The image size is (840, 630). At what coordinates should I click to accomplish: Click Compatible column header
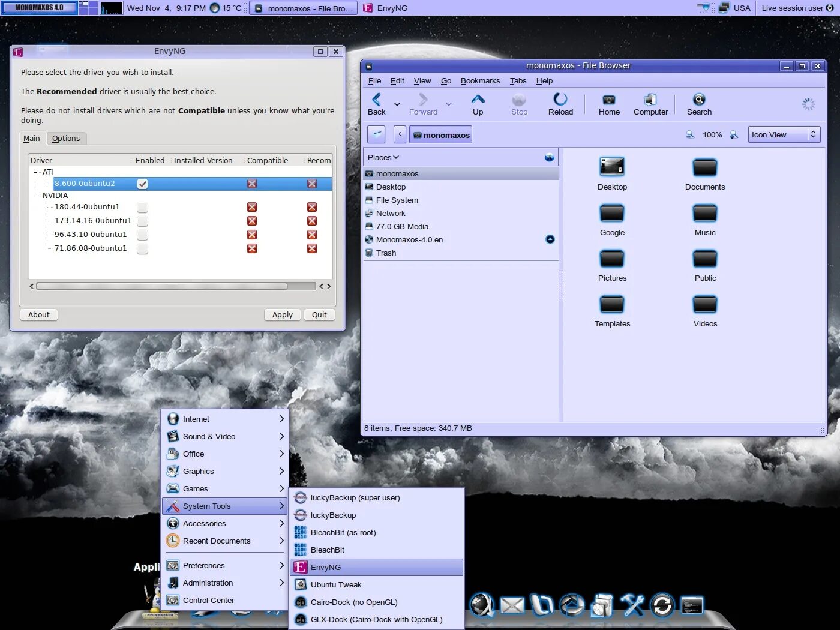click(268, 160)
